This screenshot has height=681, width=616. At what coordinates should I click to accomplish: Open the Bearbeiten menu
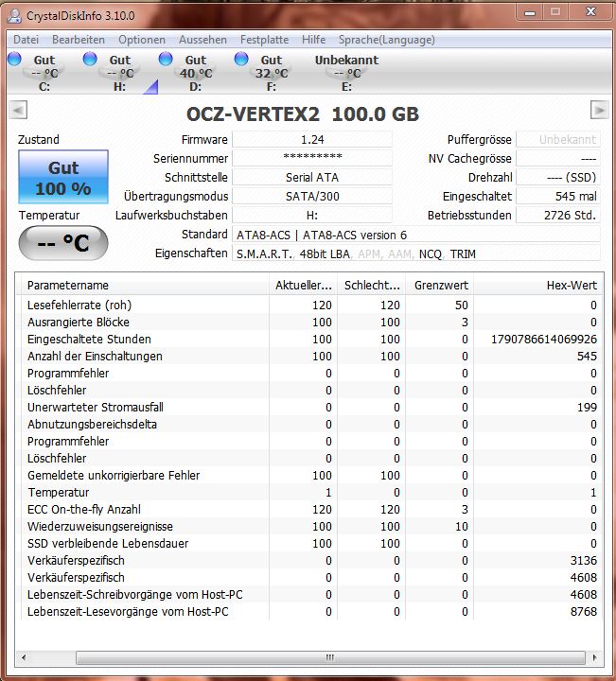coord(79,40)
